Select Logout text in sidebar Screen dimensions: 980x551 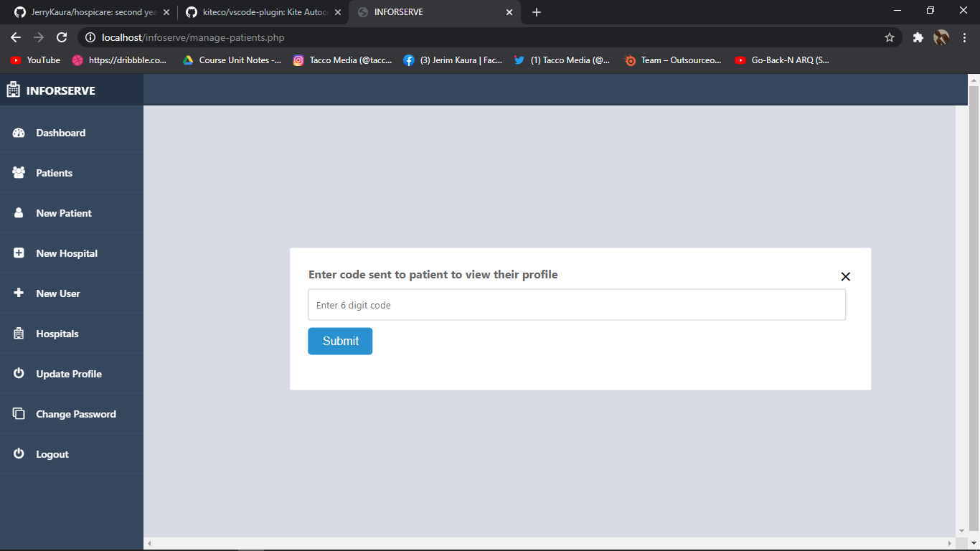pos(52,454)
